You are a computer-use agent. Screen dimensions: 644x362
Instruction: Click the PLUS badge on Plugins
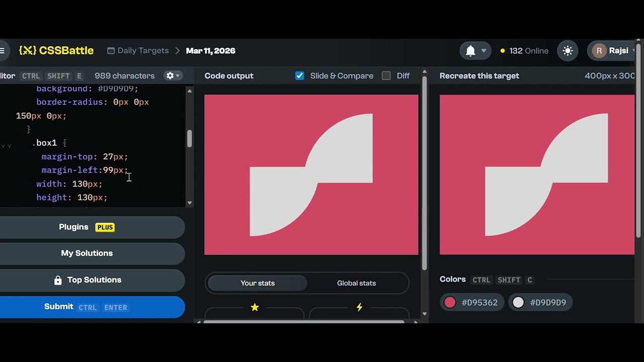click(105, 227)
